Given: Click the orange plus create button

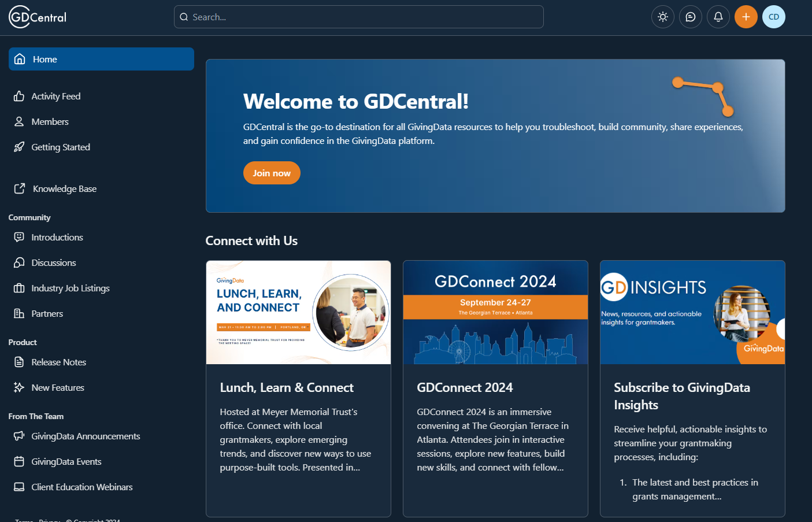Looking at the screenshot, I should (x=746, y=17).
